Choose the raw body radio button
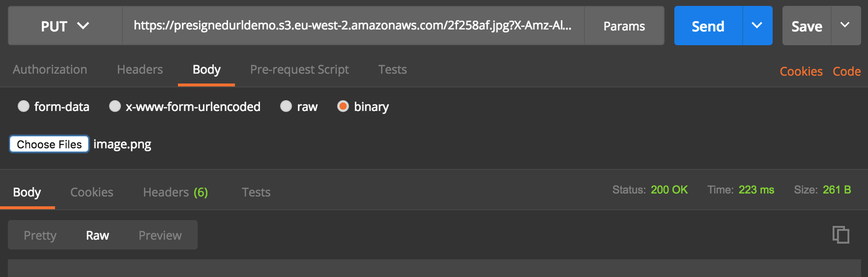This screenshot has width=868, height=277. (286, 107)
